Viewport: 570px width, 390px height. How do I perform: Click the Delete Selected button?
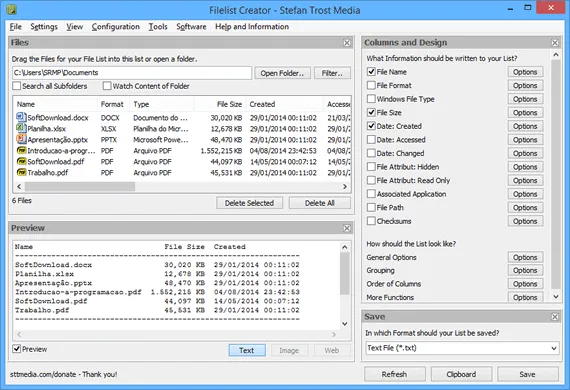(x=249, y=203)
